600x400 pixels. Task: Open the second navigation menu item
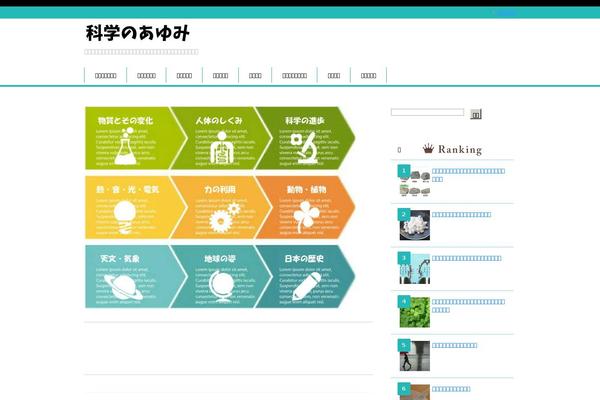click(147, 75)
